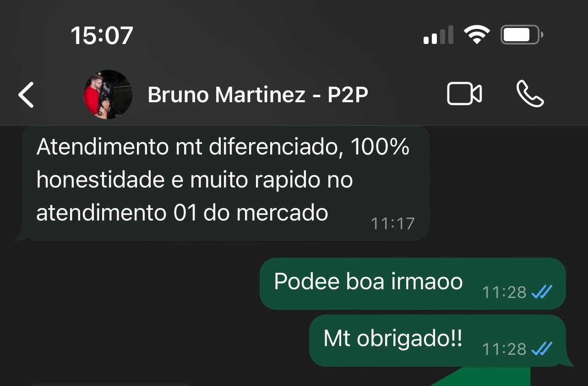Tap the 11:28 timestamp beside 'Podee boa irmaoo'
This screenshot has width=588, height=386.
(x=504, y=292)
